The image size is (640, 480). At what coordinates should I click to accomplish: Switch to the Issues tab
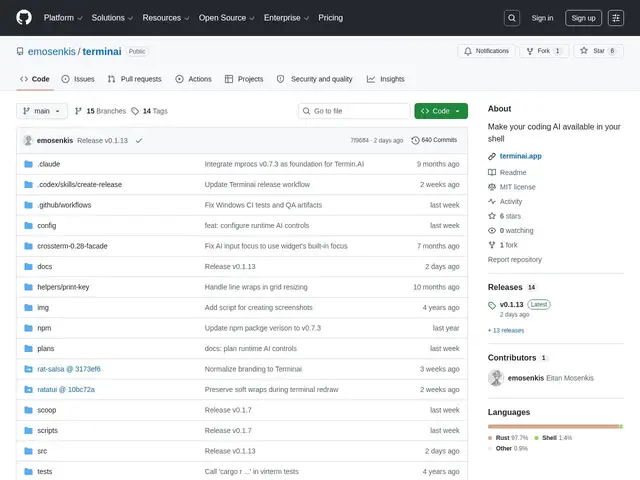78,79
